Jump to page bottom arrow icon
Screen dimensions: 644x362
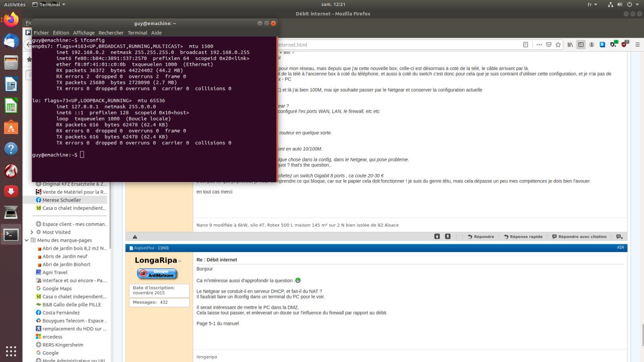(x=447, y=237)
